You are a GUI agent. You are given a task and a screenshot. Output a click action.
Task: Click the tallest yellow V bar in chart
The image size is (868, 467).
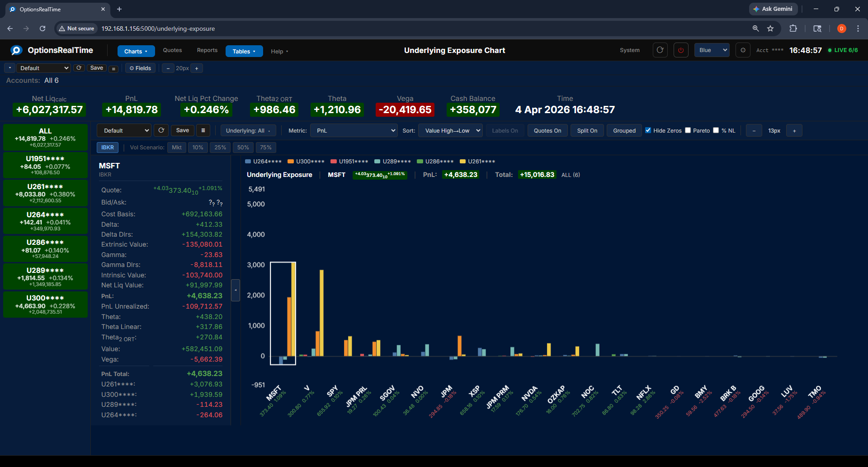point(321,313)
